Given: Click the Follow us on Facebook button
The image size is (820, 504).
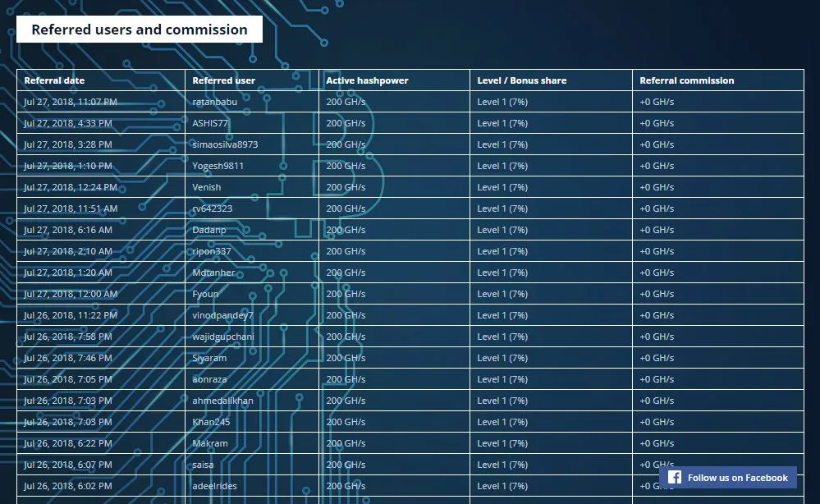Looking at the screenshot, I should click(728, 478).
